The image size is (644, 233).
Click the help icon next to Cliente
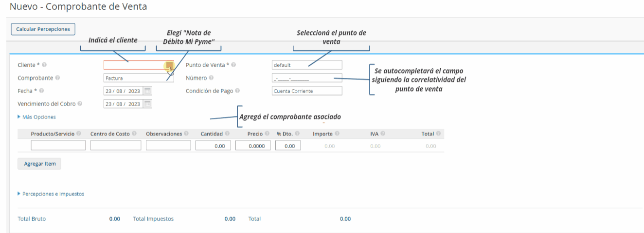(x=44, y=65)
